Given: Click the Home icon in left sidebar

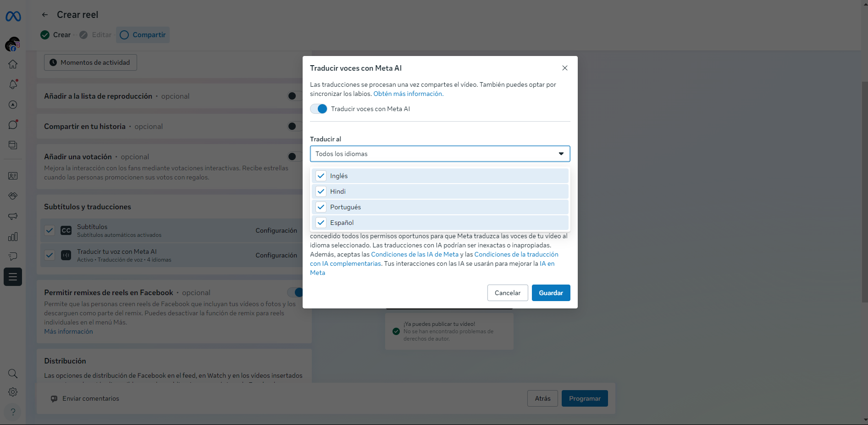Looking at the screenshot, I should pos(13,64).
